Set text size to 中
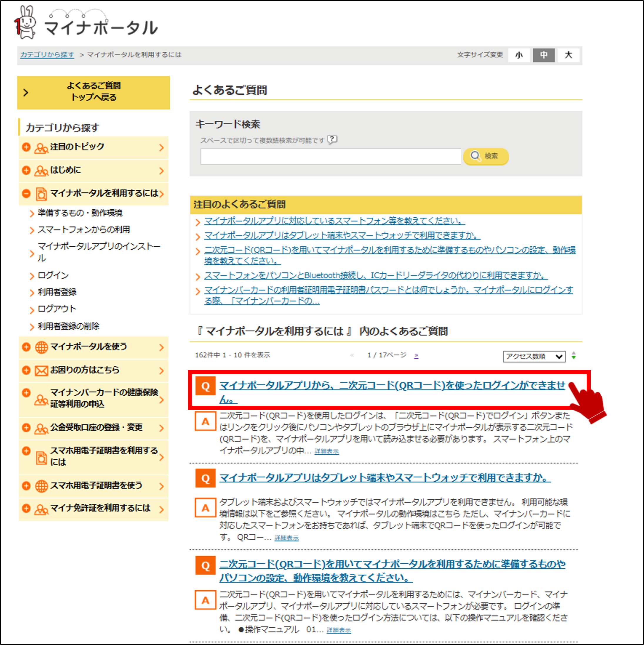This screenshot has width=644, height=645. (543, 55)
